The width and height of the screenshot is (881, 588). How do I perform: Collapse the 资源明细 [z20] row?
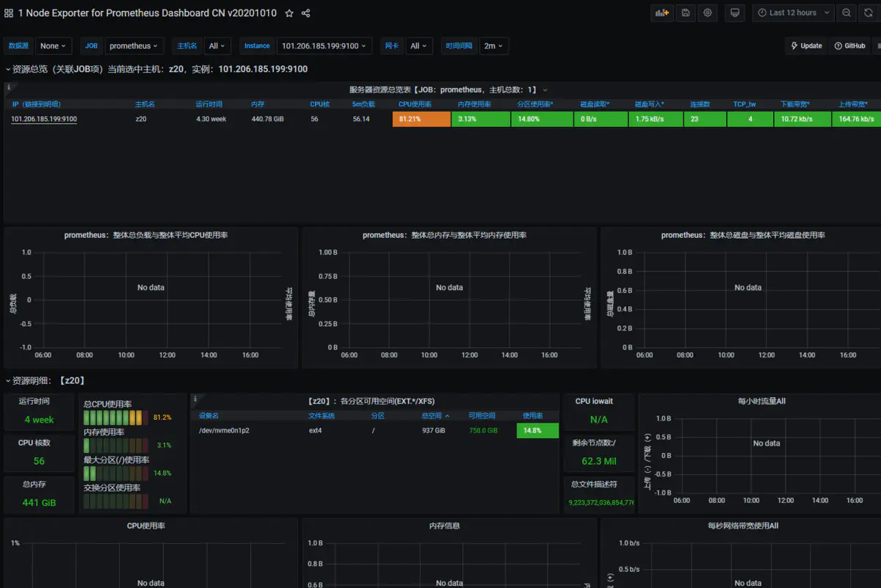click(8, 380)
